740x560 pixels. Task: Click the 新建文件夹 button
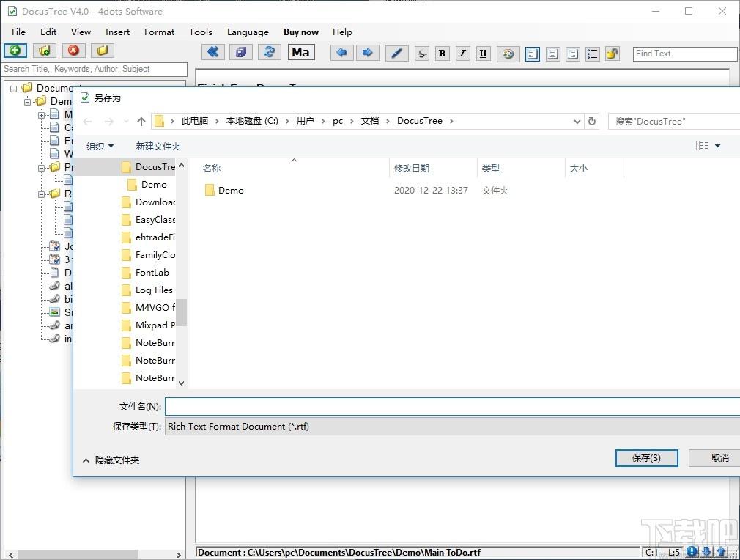(x=158, y=147)
